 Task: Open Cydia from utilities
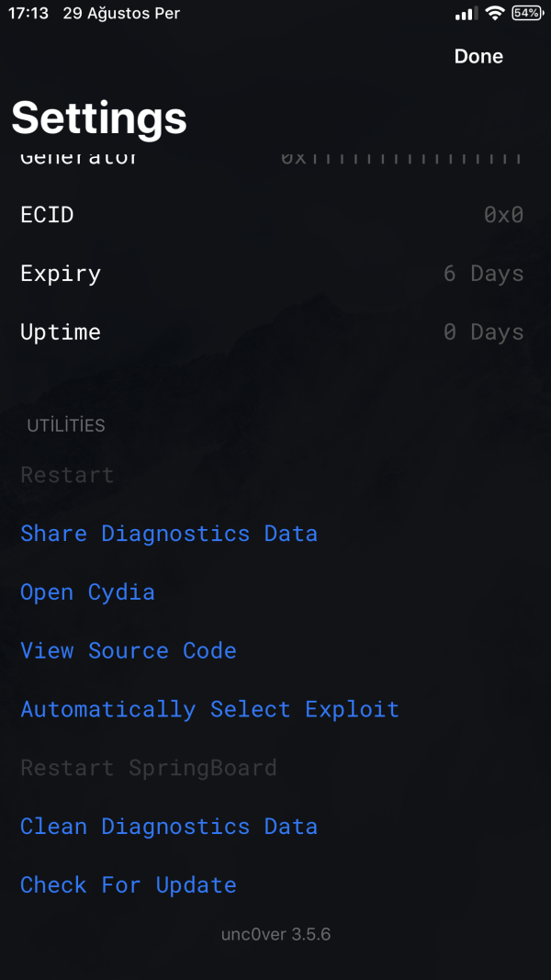87,592
